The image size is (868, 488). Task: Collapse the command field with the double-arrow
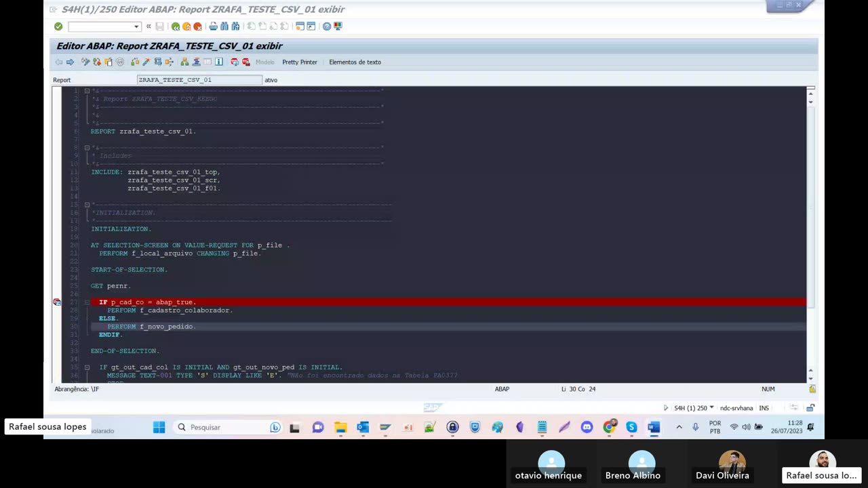click(149, 26)
